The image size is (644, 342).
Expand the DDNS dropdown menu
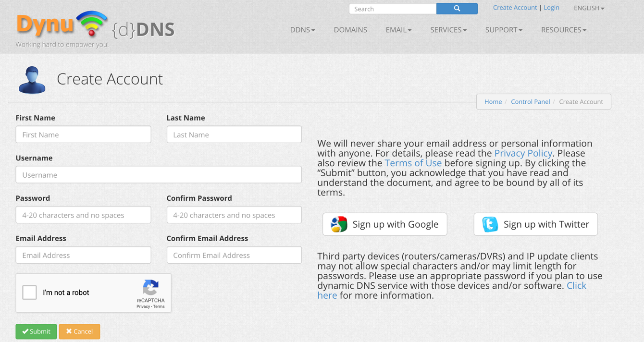tap(302, 30)
